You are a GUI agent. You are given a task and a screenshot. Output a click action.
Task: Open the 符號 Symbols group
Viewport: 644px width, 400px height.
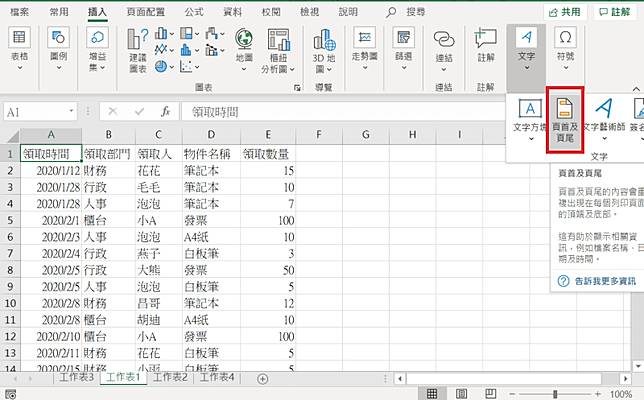coord(566,48)
